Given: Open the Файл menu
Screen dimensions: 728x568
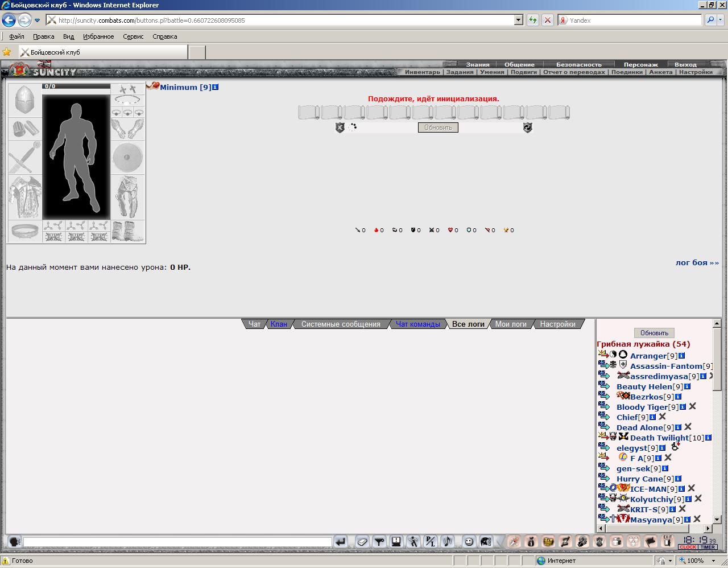Looking at the screenshot, I should [16, 36].
